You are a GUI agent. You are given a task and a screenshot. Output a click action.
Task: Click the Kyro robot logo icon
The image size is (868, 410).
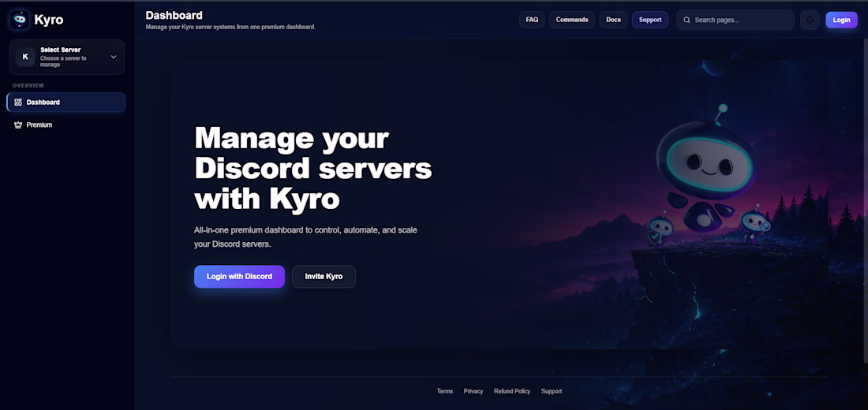(20, 20)
